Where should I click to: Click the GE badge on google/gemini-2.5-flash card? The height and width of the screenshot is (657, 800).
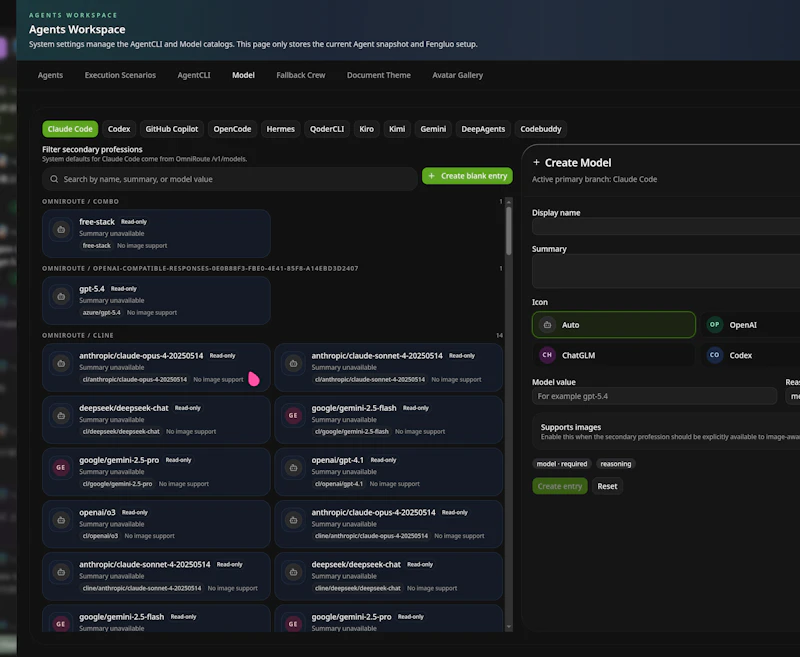coord(292,414)
